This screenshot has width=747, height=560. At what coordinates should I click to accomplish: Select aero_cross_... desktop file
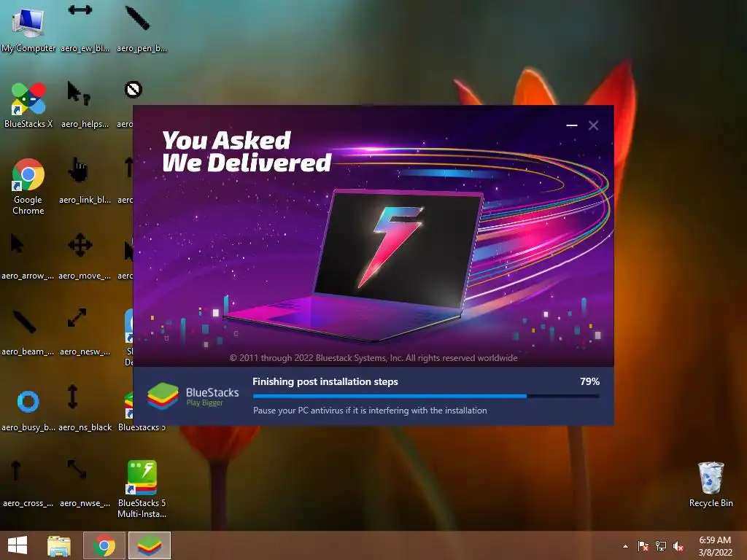click(x=27, y=484)
